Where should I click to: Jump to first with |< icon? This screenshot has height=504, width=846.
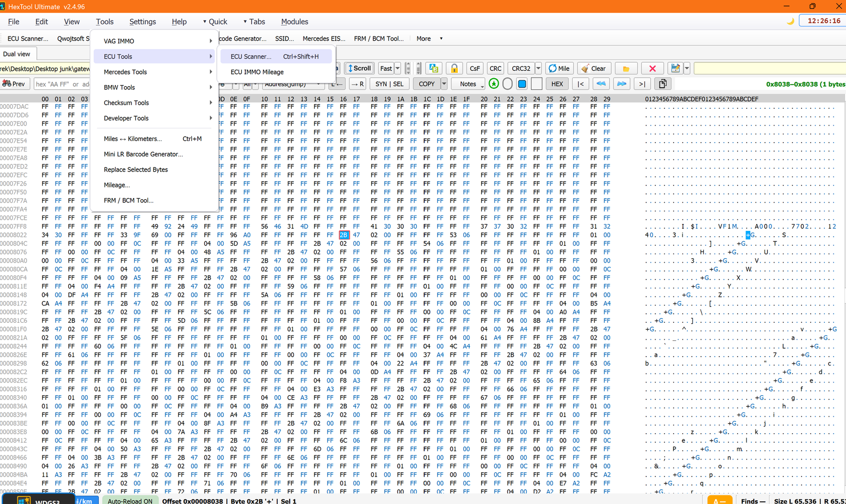pyautogui.click(x=581, y=83)
